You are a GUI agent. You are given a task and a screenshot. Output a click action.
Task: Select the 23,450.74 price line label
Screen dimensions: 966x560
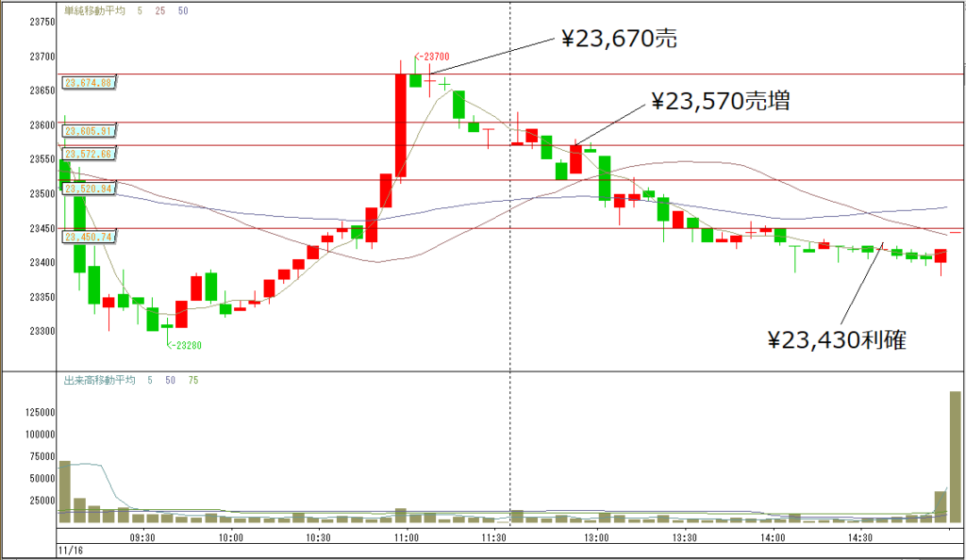coord(89,237)
